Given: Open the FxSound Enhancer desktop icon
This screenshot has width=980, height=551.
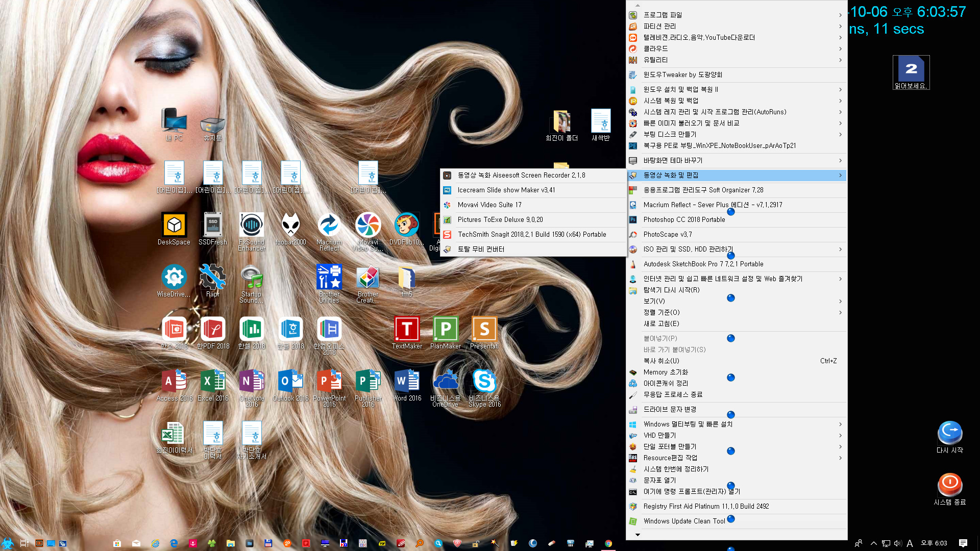Looking at the screenshot, I should pyautogui.click(x=252, y=232).
